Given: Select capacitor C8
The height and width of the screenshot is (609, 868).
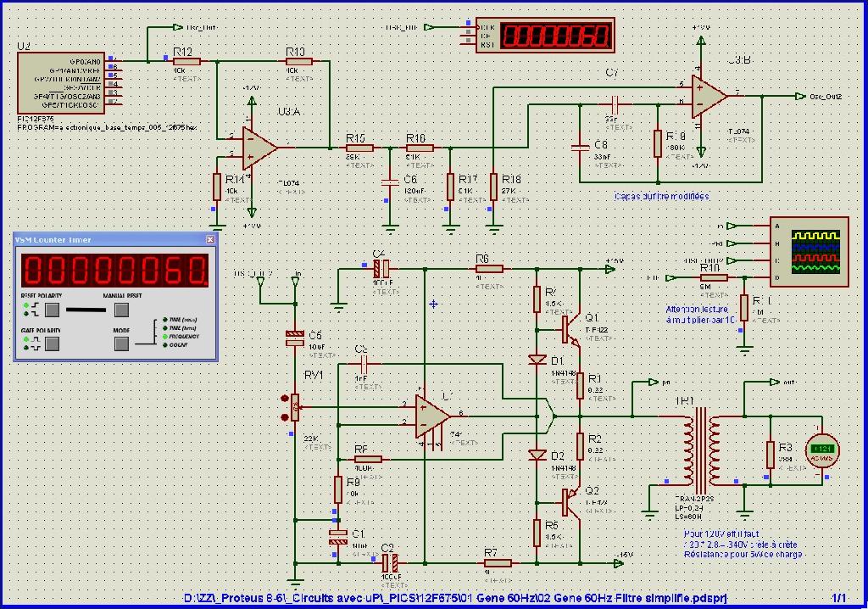Looking at the screenshot, I should [580, 148].
